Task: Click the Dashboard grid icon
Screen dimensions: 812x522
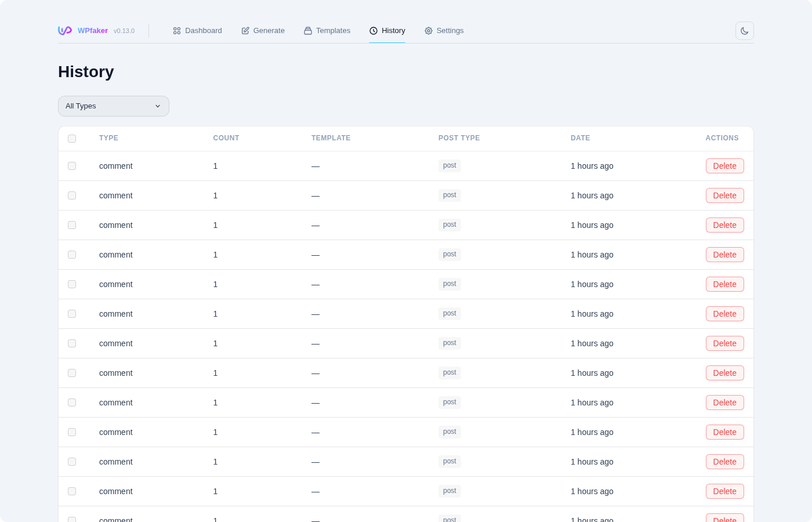Action: [177, 31]
